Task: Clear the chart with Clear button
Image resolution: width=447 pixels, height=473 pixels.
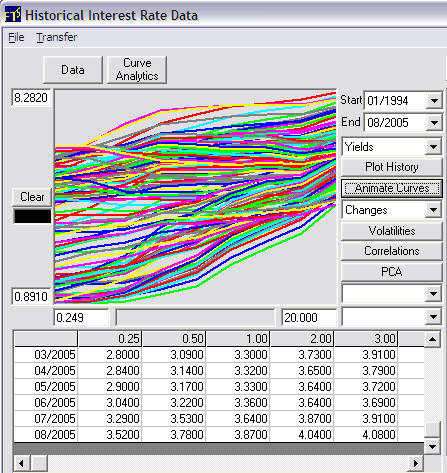Action: (32, 197)
